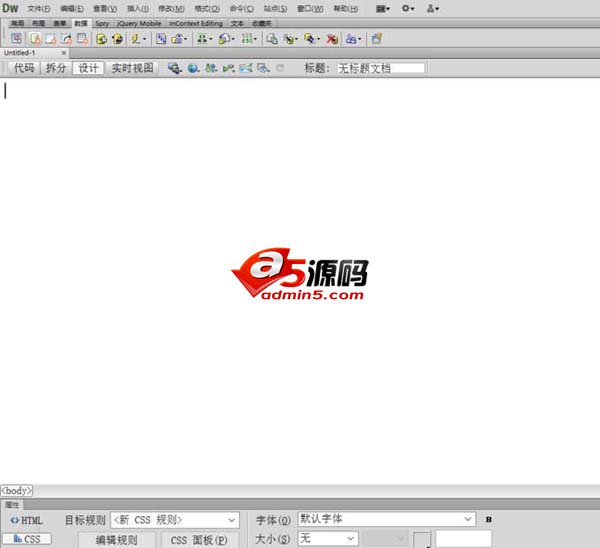Switch properties to HTML mode

[26, 520]
